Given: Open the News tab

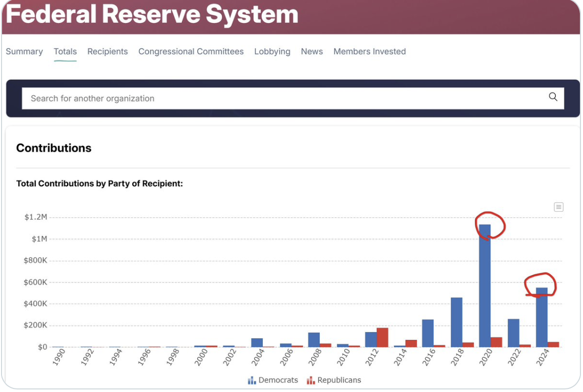Looking at the screenshot, I should [312, 52].
